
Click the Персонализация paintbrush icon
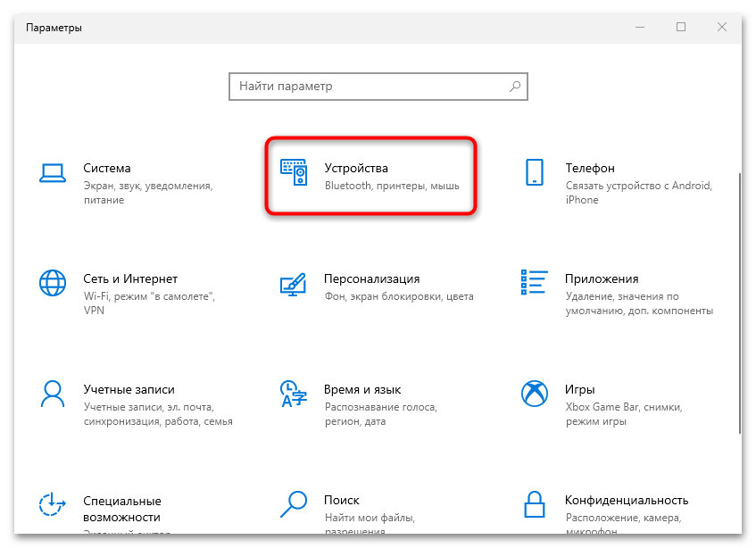pyautogui.click(x=294, y=283)
